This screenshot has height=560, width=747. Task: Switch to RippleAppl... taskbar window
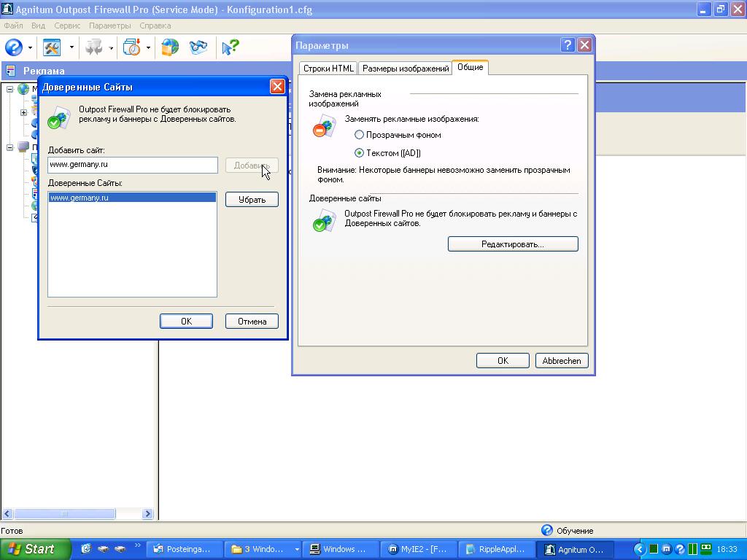click(x=497, y=549)
